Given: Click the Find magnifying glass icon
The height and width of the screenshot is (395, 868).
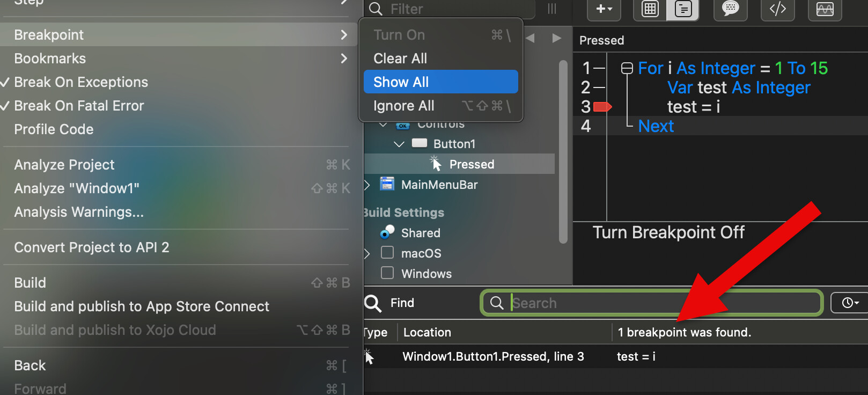Looking at the screenshot, I should click(372, 303).
